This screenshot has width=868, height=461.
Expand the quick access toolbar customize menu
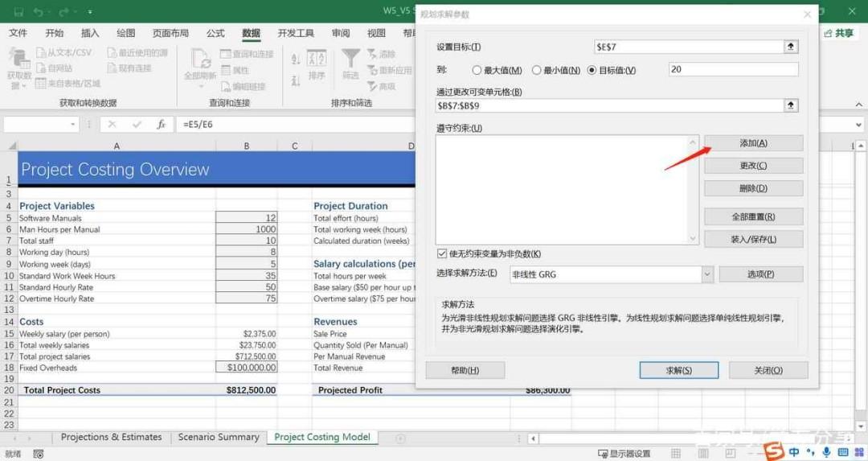click(x=90, y=11)
